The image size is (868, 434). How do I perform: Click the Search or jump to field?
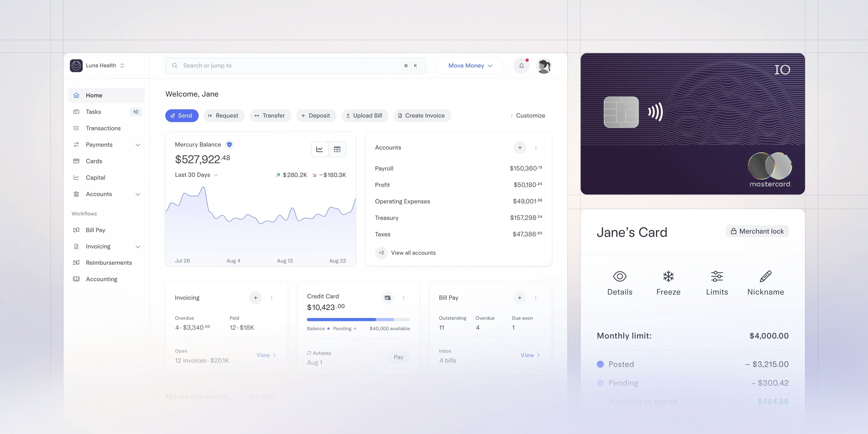pos(295,65)
